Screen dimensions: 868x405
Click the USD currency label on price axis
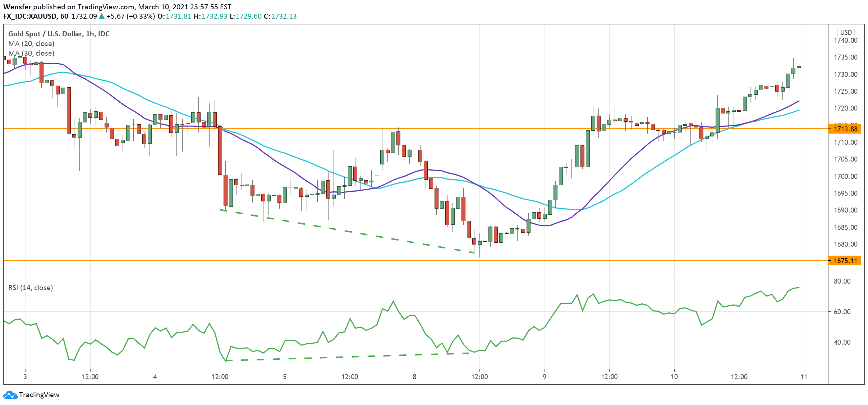pos(845,32)
